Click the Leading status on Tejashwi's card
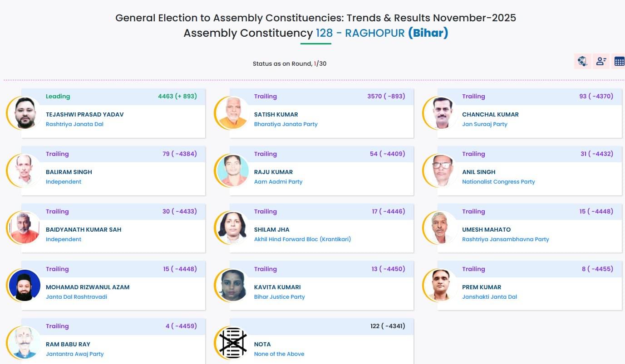Image resolution: width=625 pixels, height=364 pixels. (58, 96)
